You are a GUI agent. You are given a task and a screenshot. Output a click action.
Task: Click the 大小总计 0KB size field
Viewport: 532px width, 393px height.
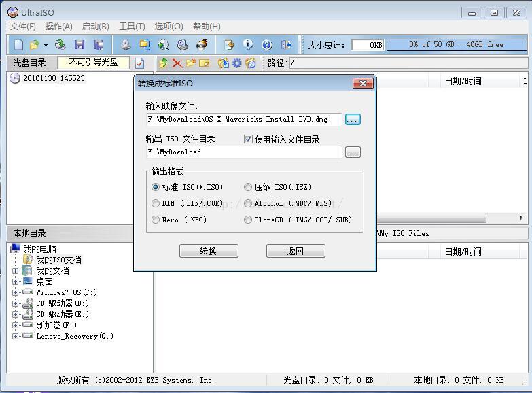click(x=368, y=45)
